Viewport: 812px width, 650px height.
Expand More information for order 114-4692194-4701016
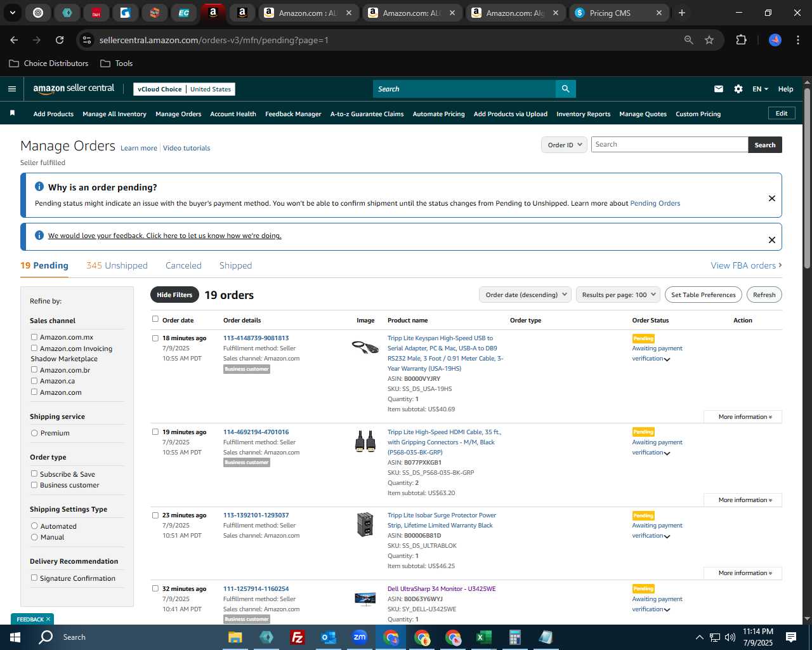point(743,500)
